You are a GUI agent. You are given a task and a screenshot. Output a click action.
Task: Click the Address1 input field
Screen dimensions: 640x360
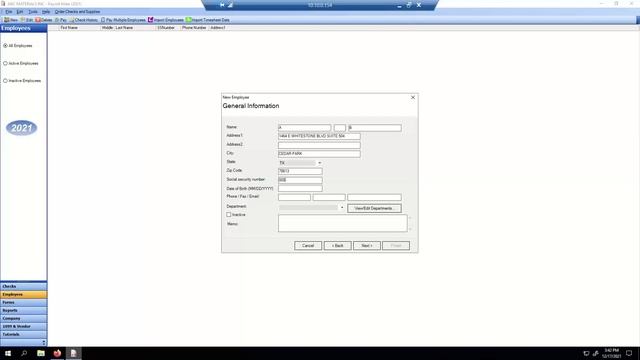(x=319, y=136)
